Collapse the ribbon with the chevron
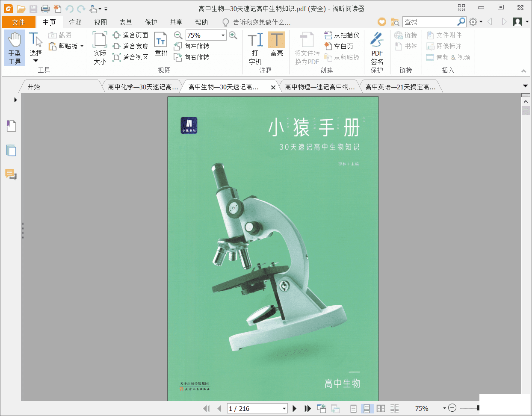Image resolution: width=532 pixels, height=416 pixels. point(523,71)
